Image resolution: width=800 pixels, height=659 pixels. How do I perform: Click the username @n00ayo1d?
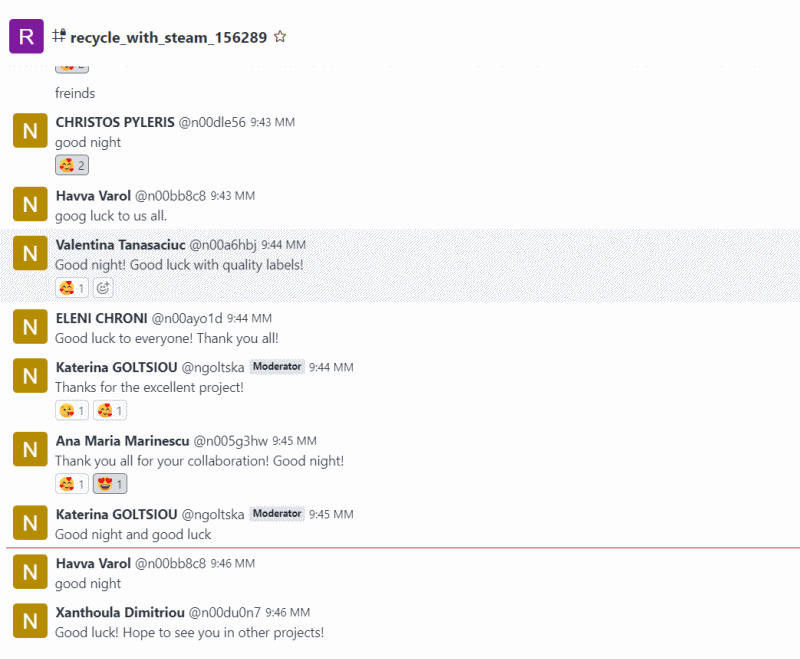[187, 318]
